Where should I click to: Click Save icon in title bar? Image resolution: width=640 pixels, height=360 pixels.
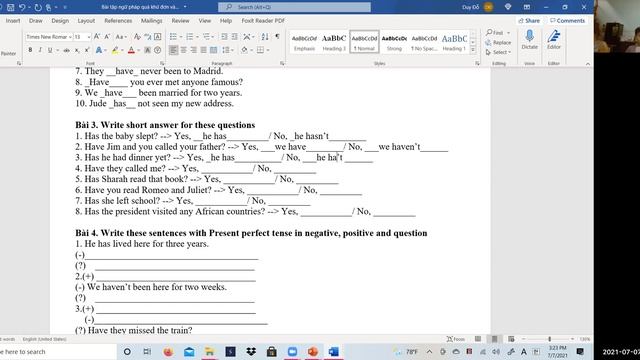[x=11, y=7]
